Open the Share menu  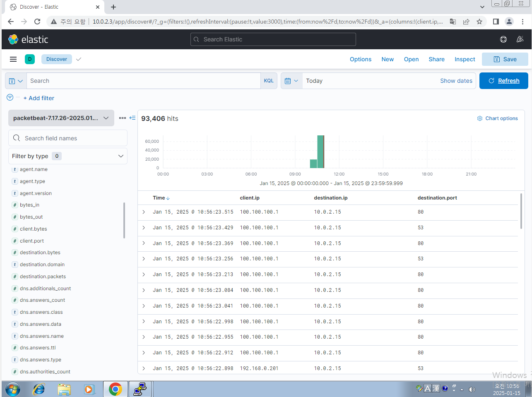436,59
